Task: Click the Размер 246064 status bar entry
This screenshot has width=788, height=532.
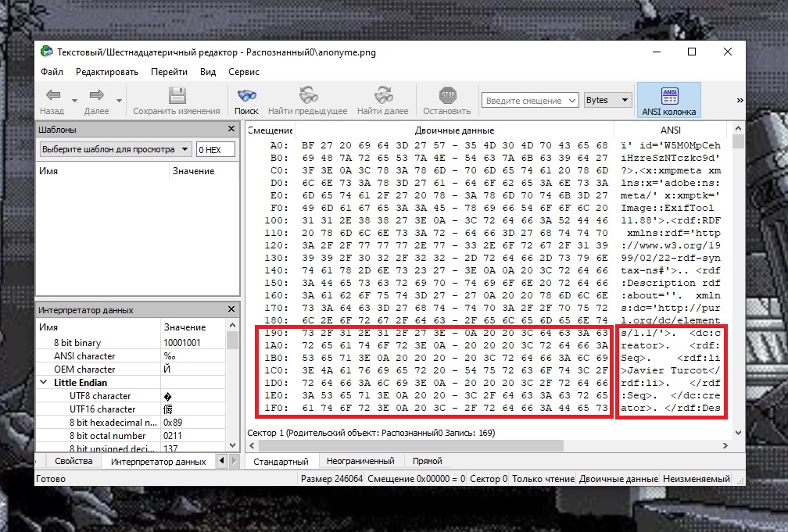Action: [x=331, y=479]
